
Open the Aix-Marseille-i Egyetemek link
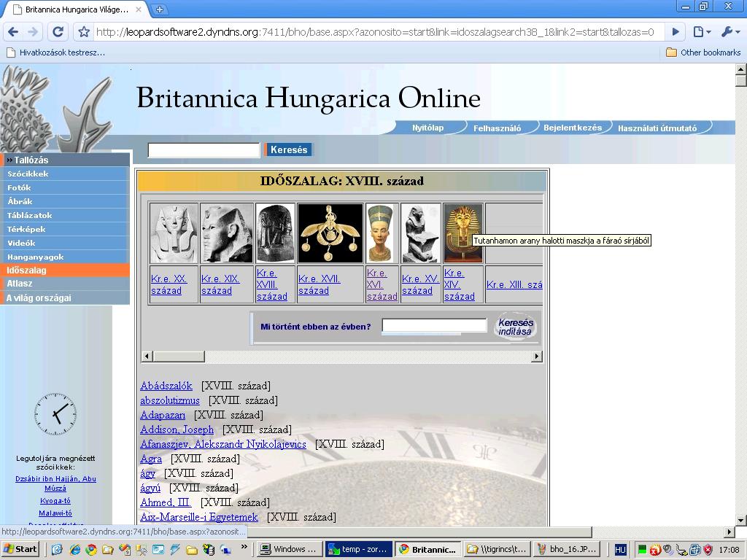(x=199, y=517)
